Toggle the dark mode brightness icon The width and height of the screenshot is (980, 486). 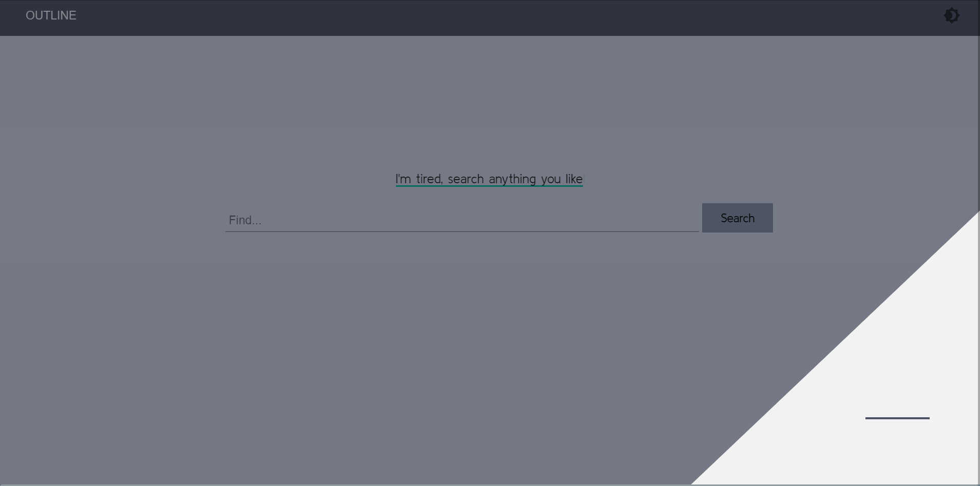point(951,15)
